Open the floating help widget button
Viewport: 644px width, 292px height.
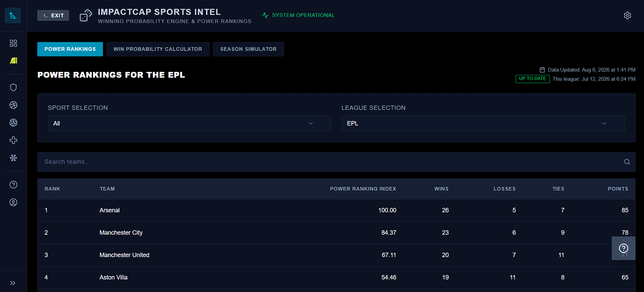[623, 248]
